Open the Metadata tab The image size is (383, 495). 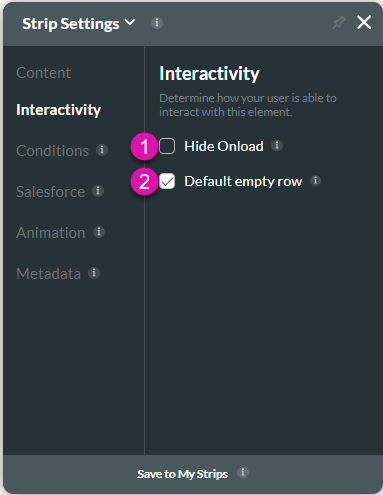(x=49, y=274)
